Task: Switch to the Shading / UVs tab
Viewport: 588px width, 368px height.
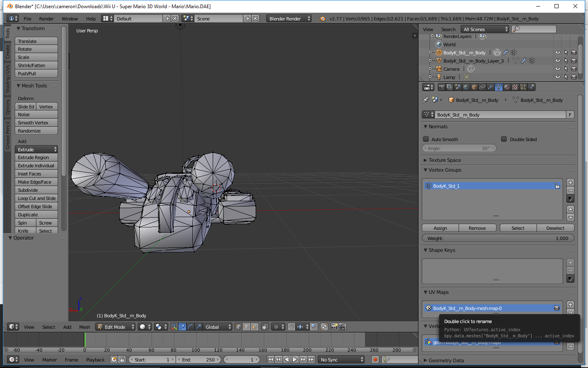Action: (x=7, y=79)
